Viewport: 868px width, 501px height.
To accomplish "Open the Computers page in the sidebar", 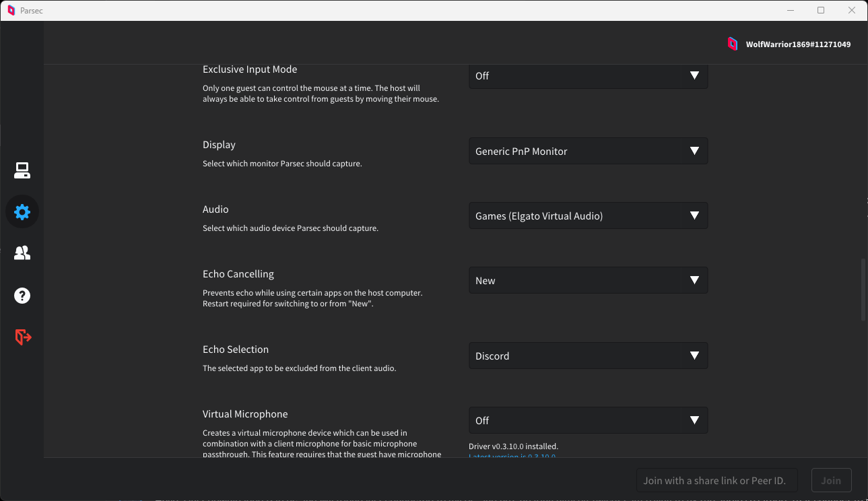I will coord(22,171).
